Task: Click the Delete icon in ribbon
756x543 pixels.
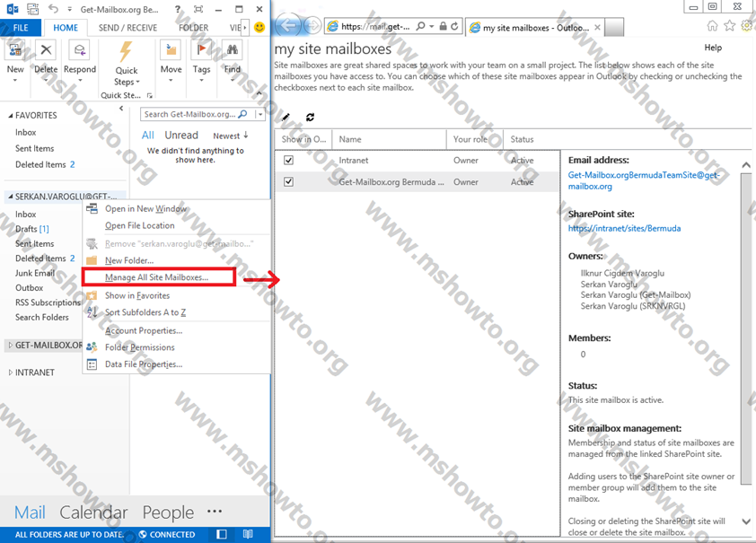Action: [x=46, y=50]
